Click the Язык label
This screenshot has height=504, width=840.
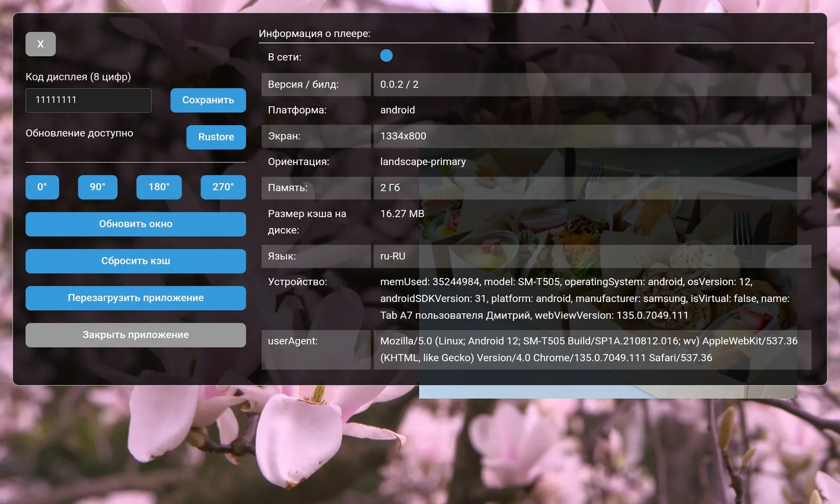click(282, 256)
